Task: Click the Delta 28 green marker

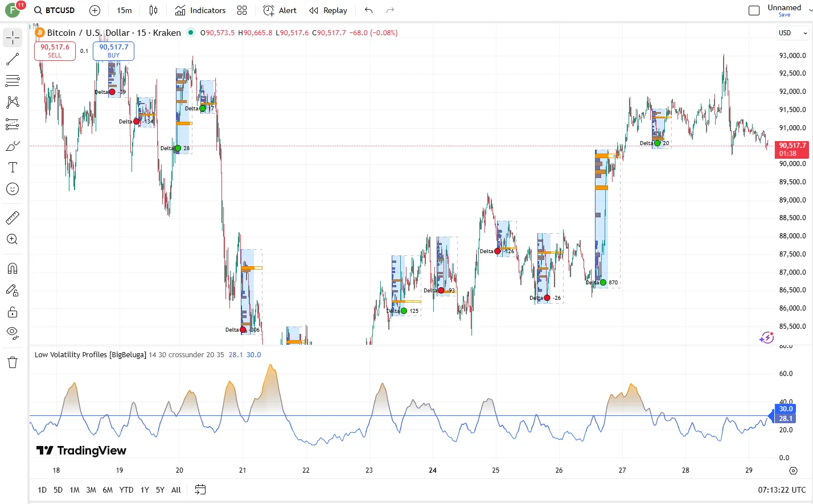Action: tap(178, 148)
